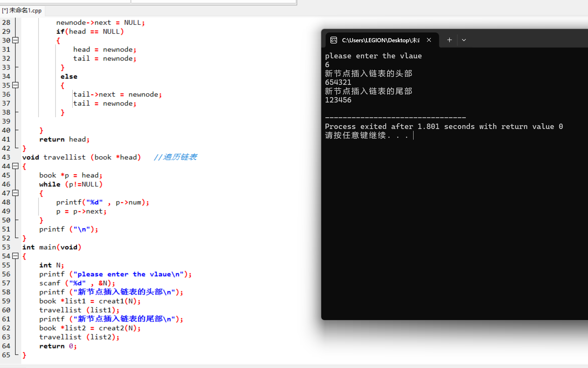This screenshot has height=368, width=588.
Task: Click the terminal tab icon
Action: pos(334,40)
